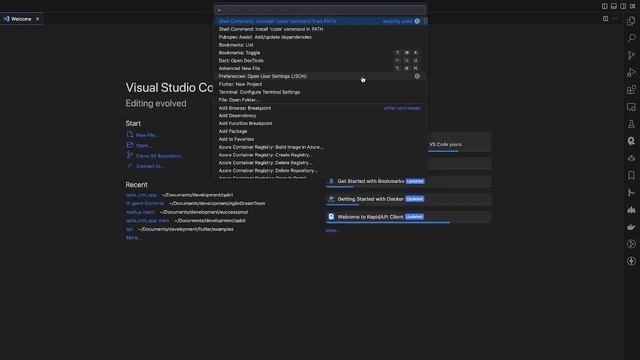Screen dimensions: 640x360
Task: Select Add to Favorites command
Action: click(x=320, y=139)
